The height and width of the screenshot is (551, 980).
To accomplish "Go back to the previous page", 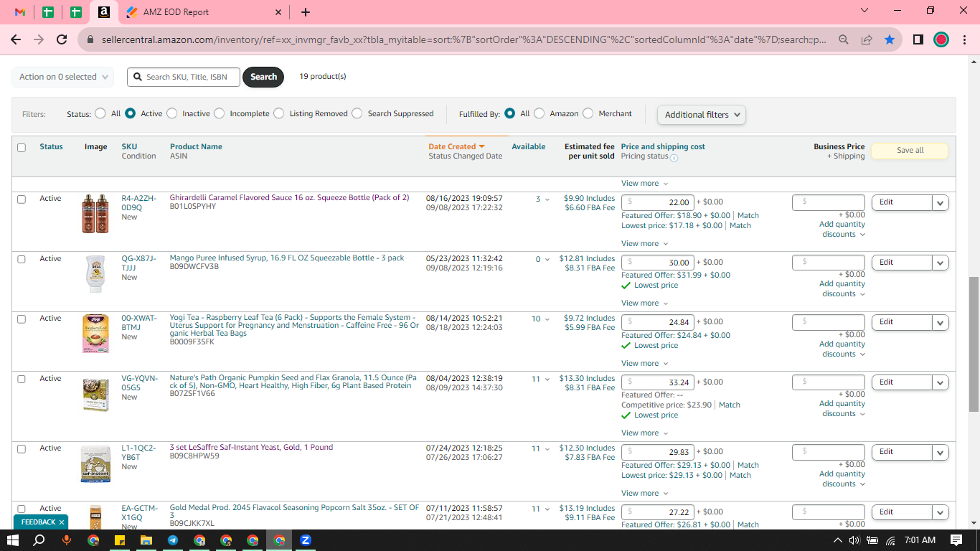I will coord(16,40).
